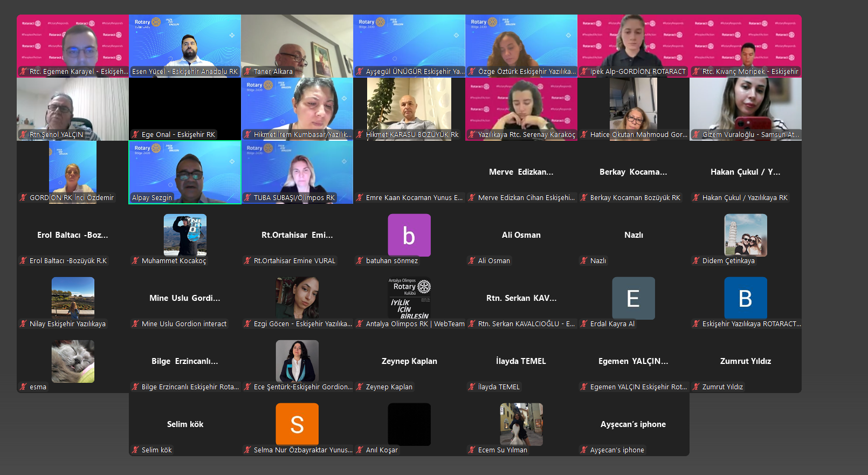This screenshot has width=868, height=475.
Task: Click Ali Osman's muted microphone icon
Action: [x=472, y=260]
